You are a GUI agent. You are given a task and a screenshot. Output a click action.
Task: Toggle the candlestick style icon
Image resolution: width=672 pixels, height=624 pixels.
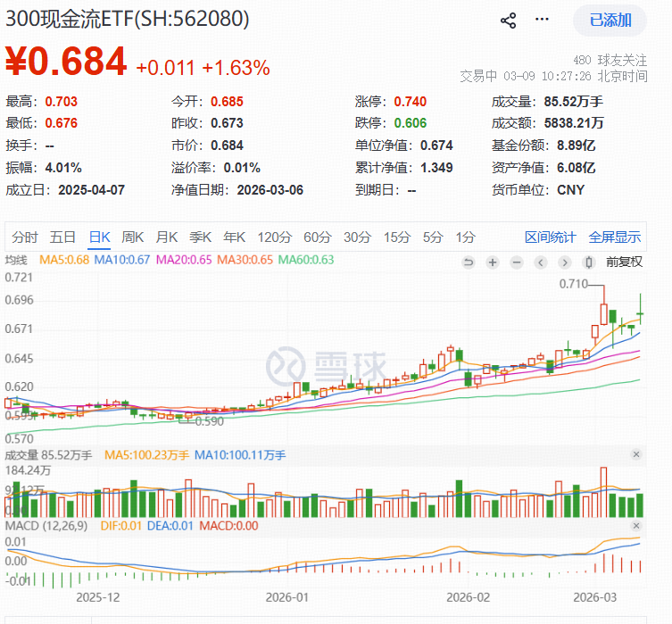(x=588, y=262)
